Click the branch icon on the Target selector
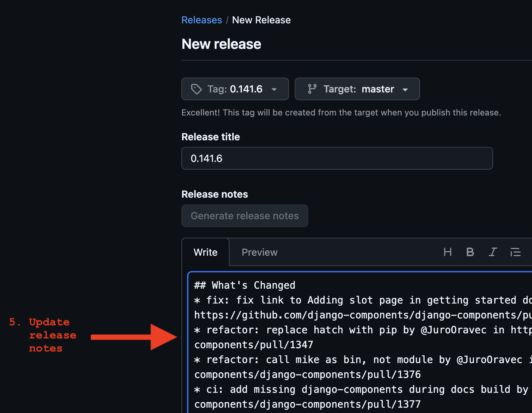 [x=311, y=89]
